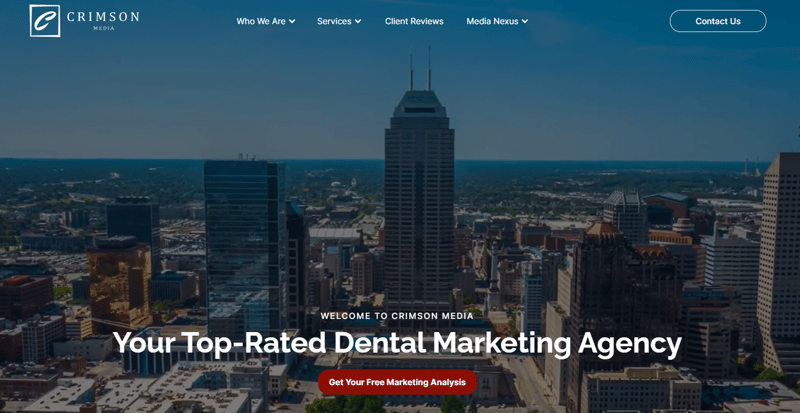Click the Crimson Media logo icon
This screenshot has height=413, width=800.
[x=45, y=21]
